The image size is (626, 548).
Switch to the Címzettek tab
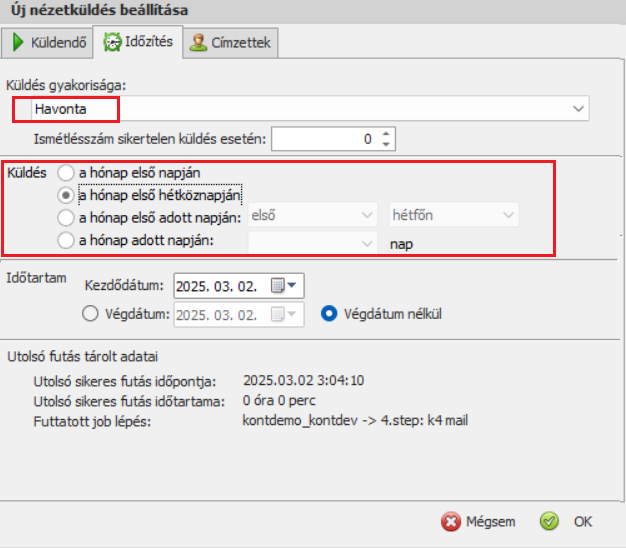(231, 43)
